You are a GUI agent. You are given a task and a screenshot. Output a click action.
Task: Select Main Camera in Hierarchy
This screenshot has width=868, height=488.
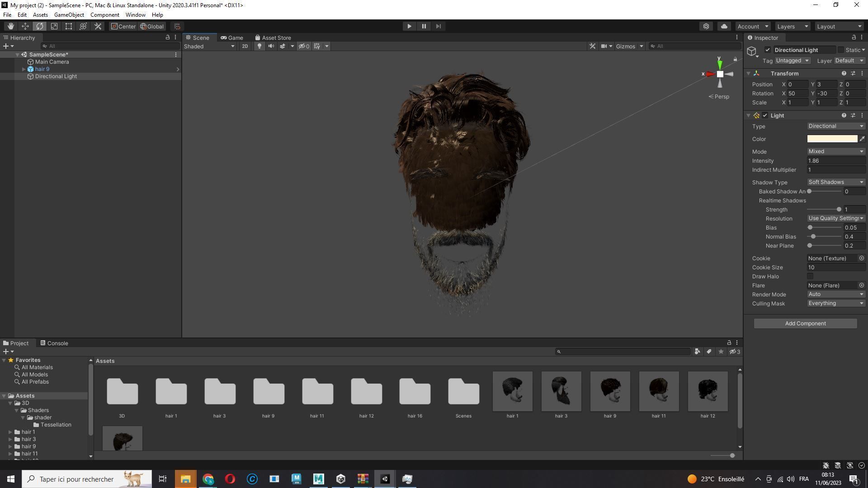[x=52, y=62]
